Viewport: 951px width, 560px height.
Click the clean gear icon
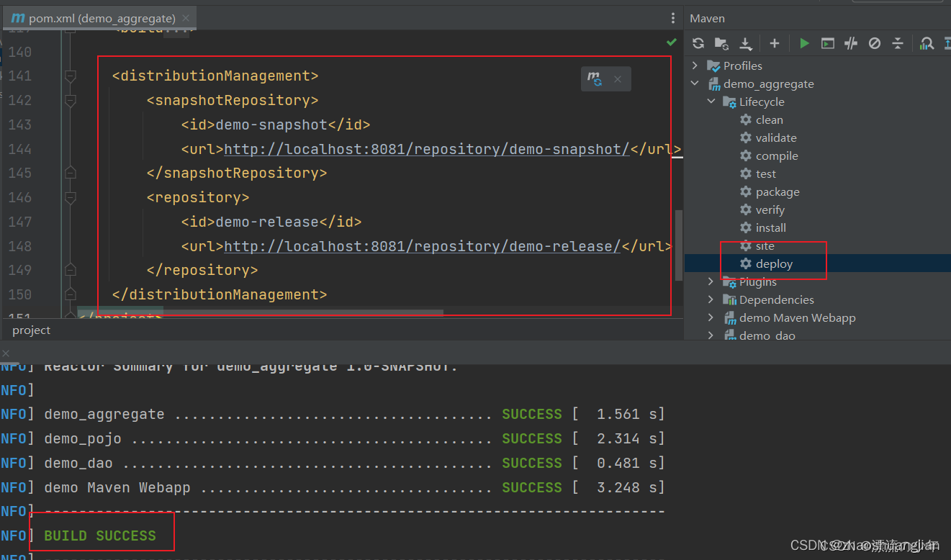(746, 119)
